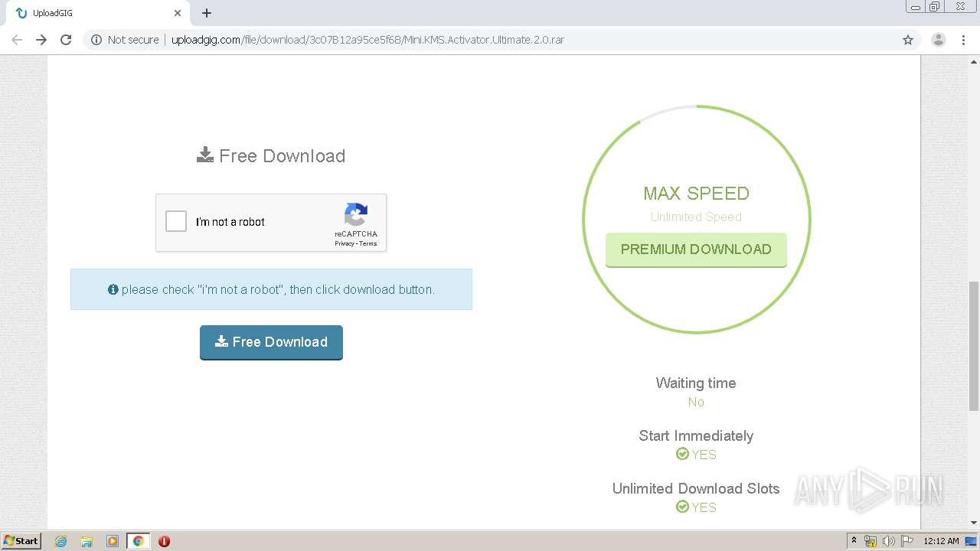Image resolution: width=980 pixels, height=551 pixels.
Task: Click the "Unlimited Download Slots" label
Action: 696,489
